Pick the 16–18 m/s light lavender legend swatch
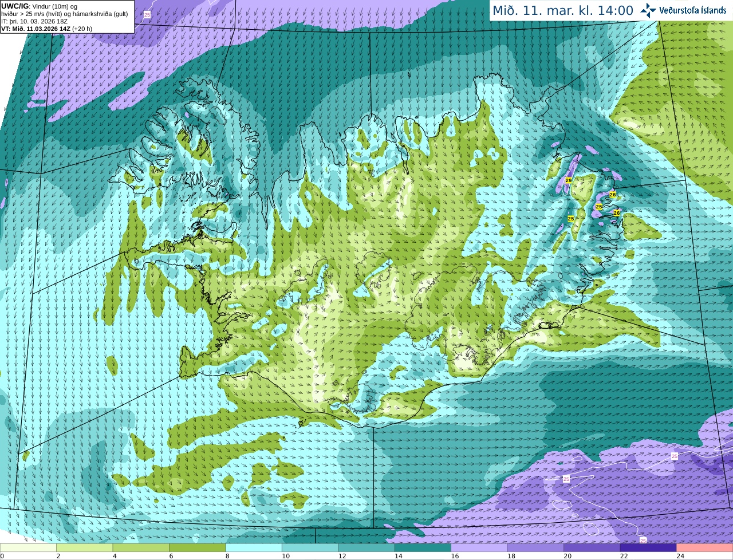Image resolution: width=733 pixels, height=560 pixels. click(479, 547)
